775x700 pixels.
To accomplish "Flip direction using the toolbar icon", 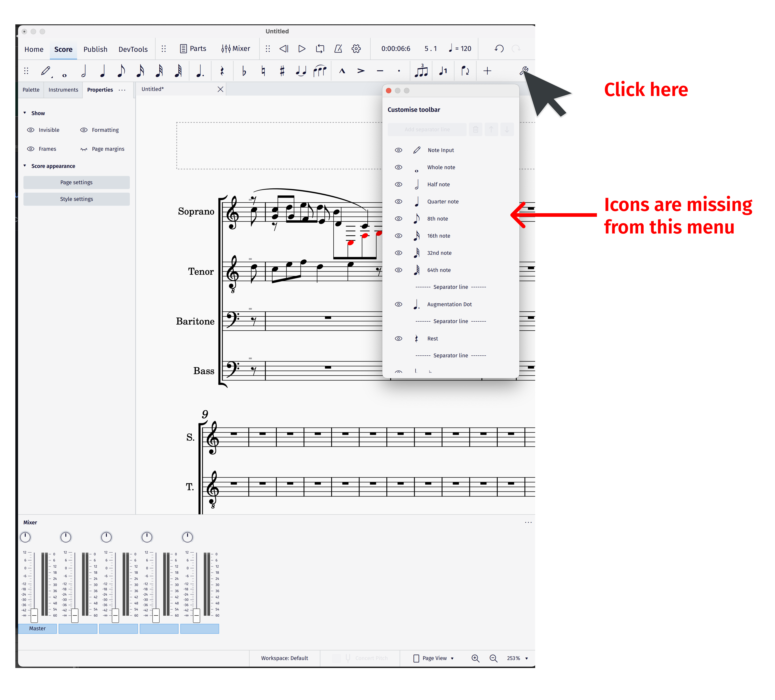I will click(465, 71).
